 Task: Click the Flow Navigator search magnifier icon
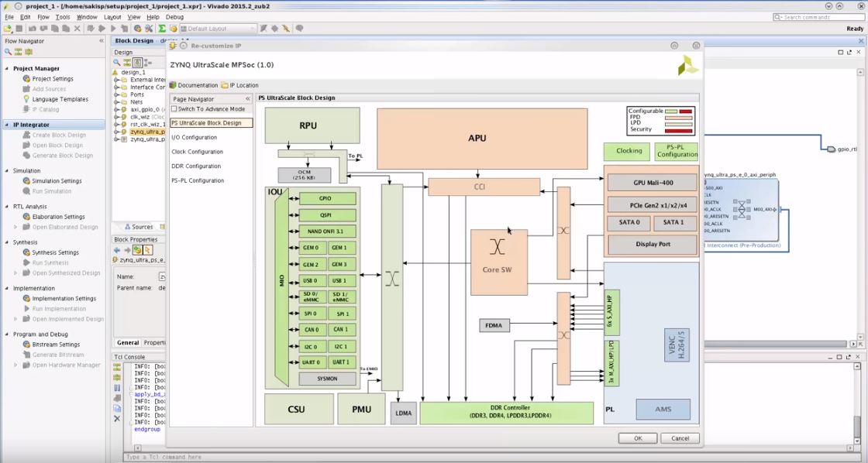(8, 52)
